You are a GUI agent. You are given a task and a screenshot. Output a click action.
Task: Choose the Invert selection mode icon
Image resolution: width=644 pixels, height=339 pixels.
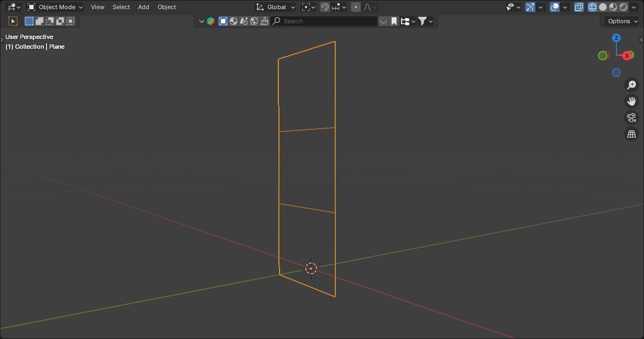point(60,21)
